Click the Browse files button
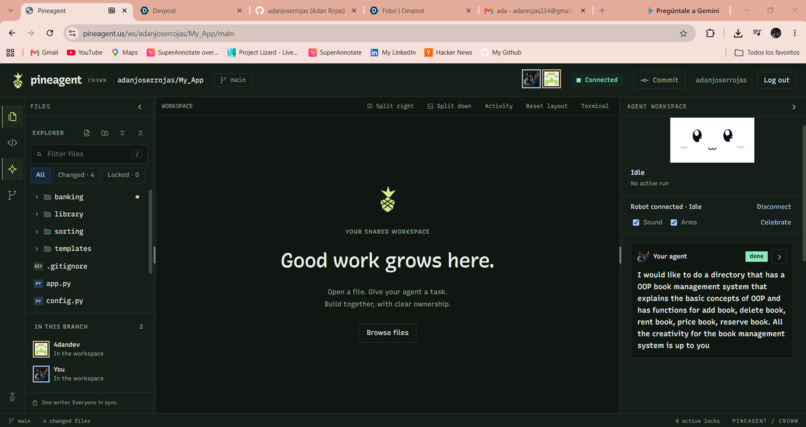Image resolution: width=806 pixels, height=427 pixels. pyautogui.click(x=388, y=333)
